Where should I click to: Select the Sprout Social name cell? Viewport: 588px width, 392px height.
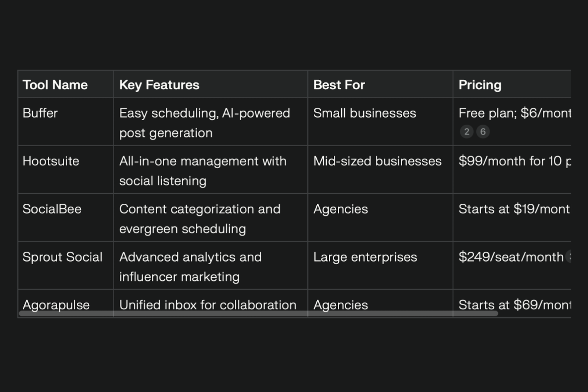[62, 257]
